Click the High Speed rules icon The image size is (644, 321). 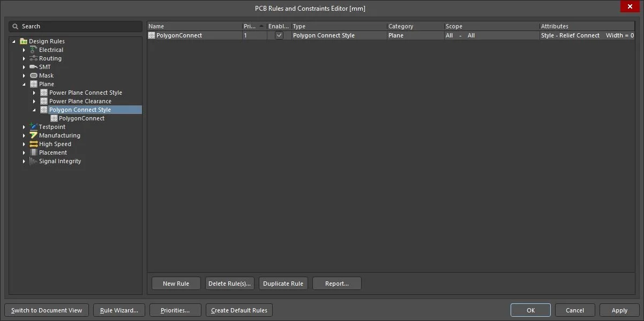(x=33, y=144)
